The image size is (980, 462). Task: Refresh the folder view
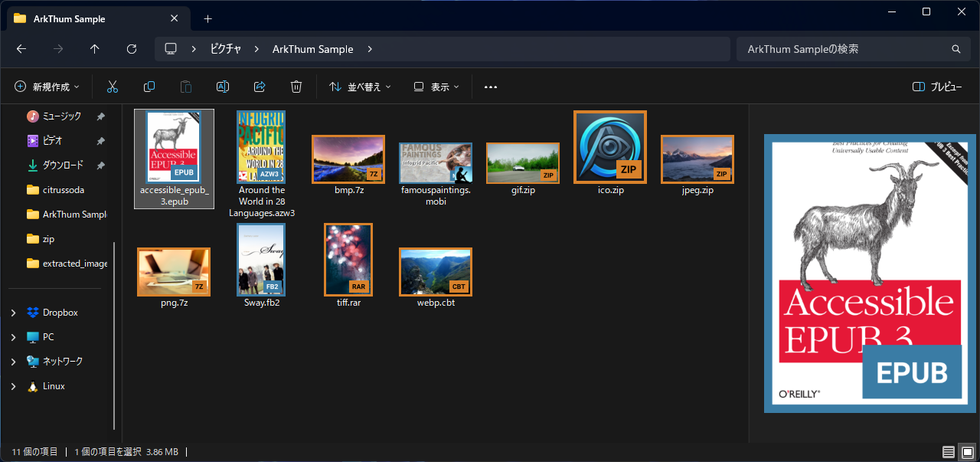click(132, 48)
